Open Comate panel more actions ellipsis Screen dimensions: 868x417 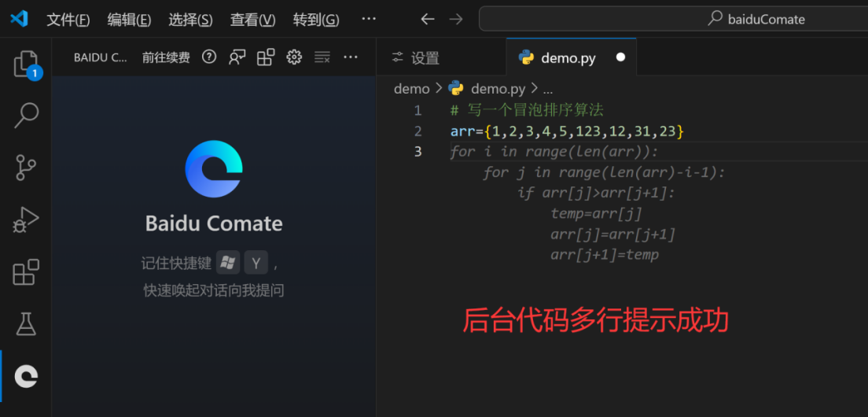pyautogui.click(x=351, y=57)
